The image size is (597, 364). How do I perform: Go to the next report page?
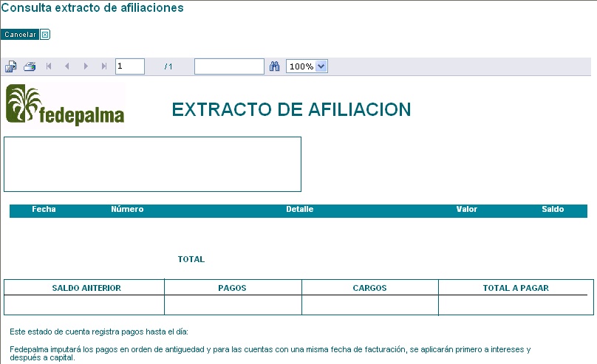[x=86, y=66]
